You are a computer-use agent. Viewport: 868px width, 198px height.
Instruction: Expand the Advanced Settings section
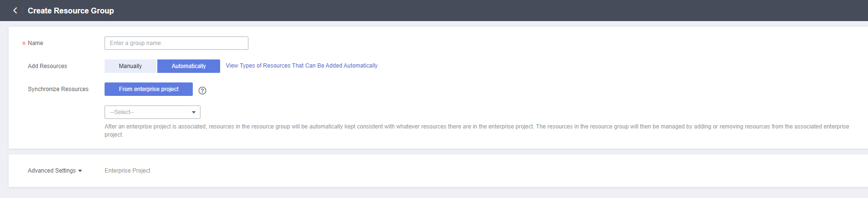pyautogui.click(x=55, y=171)
